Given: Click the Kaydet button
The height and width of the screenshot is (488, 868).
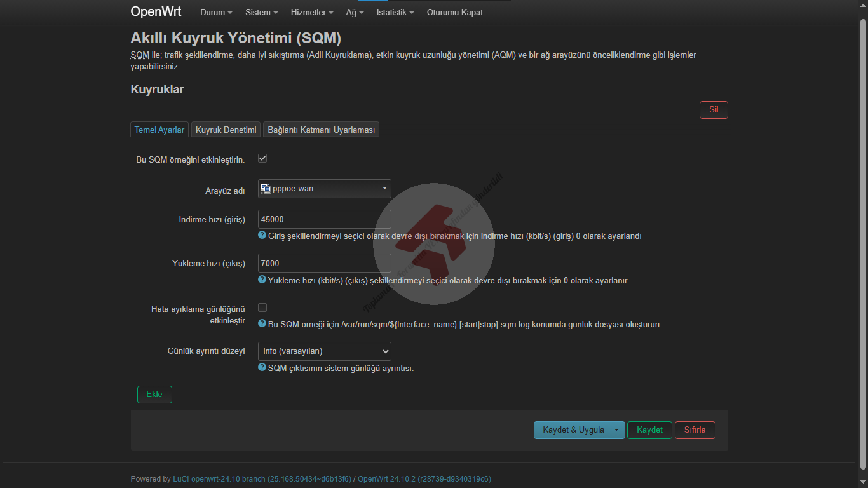Looking at the screenshot, I should [649, 430].
